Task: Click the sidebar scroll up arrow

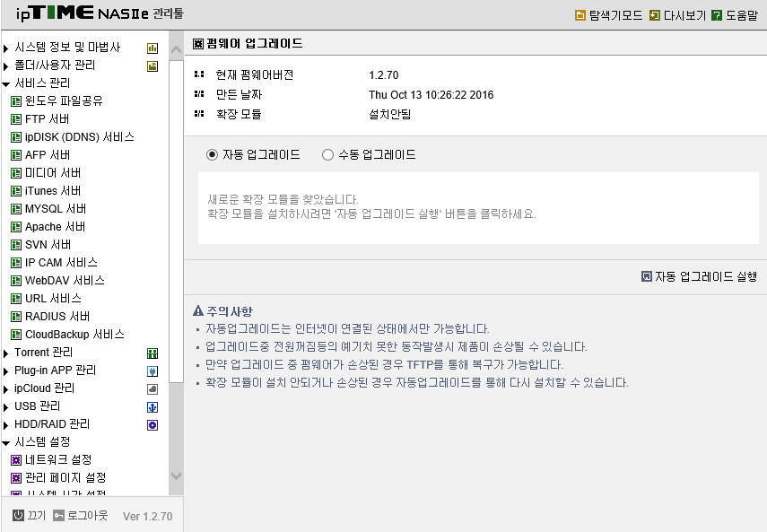Action: point(176,50)
